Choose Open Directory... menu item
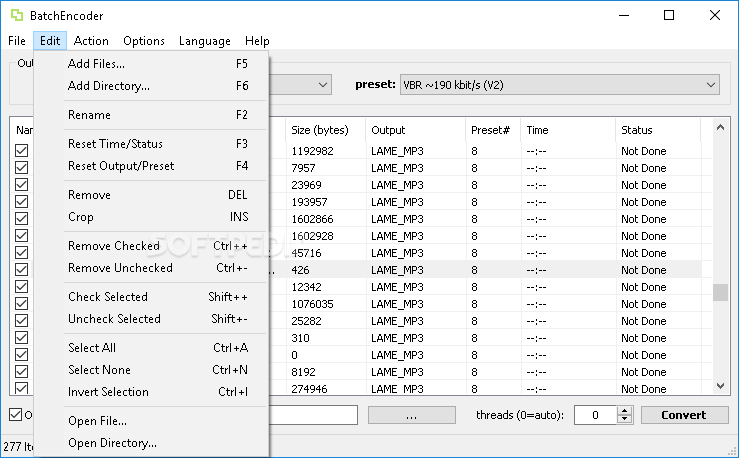Viewport: 739px width, 458px height. pyautogui.click(x=112, y=443)
